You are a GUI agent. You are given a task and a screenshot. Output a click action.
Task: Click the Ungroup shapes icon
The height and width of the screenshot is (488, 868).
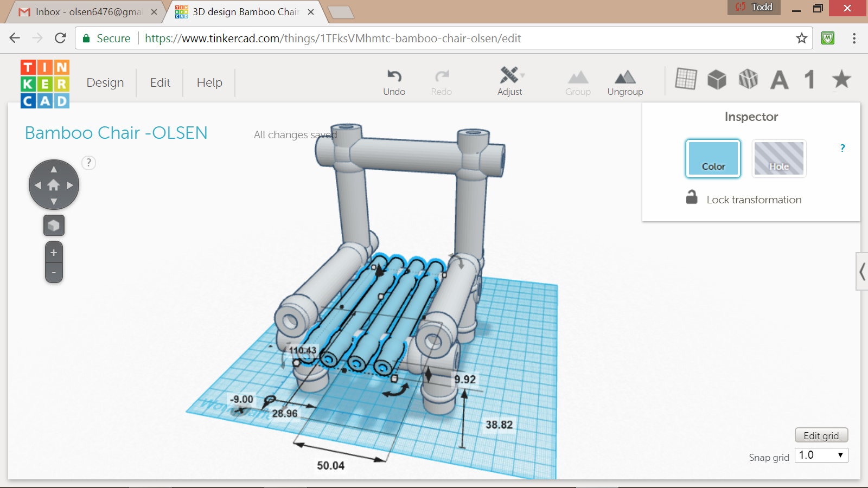[625, 77]
